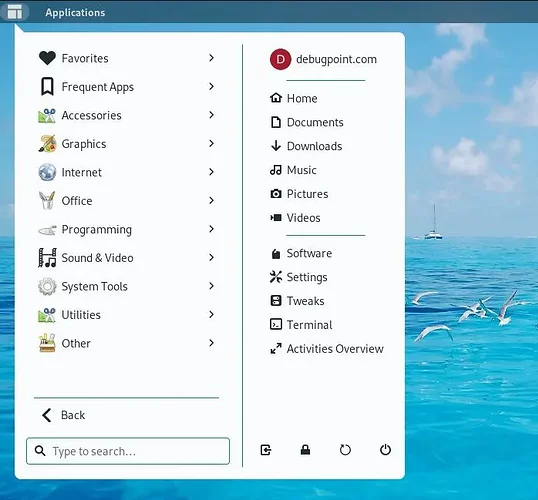538x500 pixels.
Task: Click the Videos camcorder icon
Action: point(276,218)
